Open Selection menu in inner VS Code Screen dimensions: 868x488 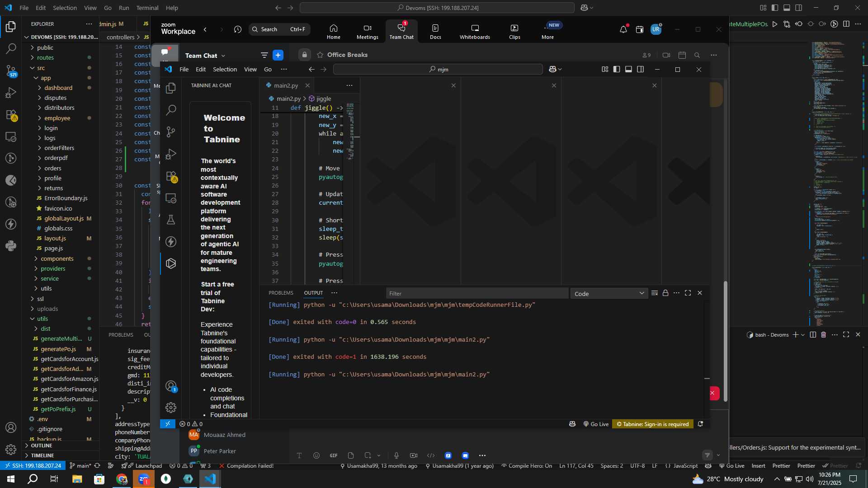pyautogui.click(x=225, y=69)
